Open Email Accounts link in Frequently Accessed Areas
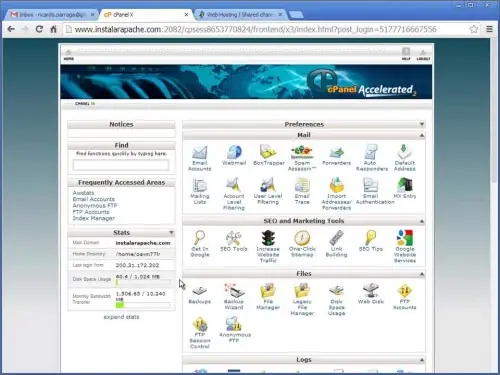 point(94,199)
